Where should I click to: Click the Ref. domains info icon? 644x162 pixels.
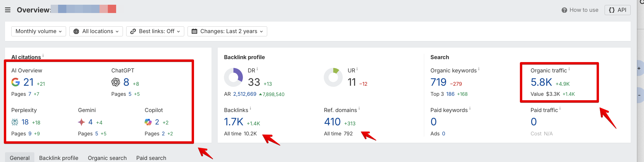(x=359, y=109)
